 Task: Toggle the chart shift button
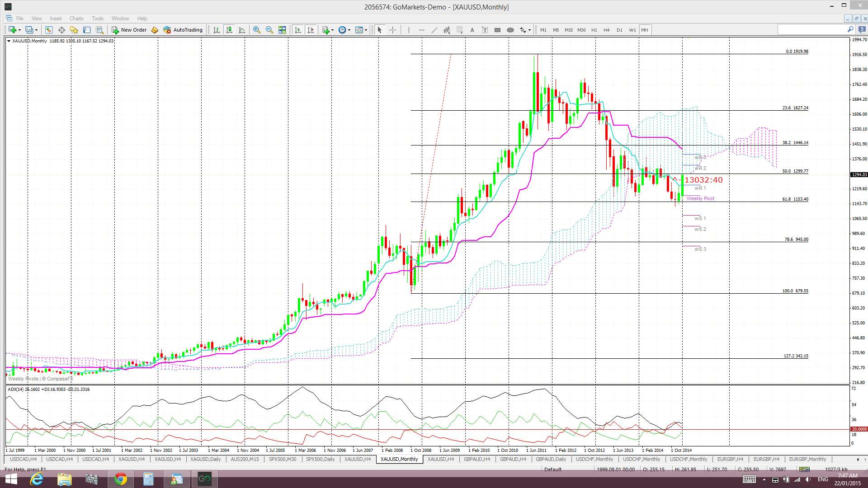point(311,30)
